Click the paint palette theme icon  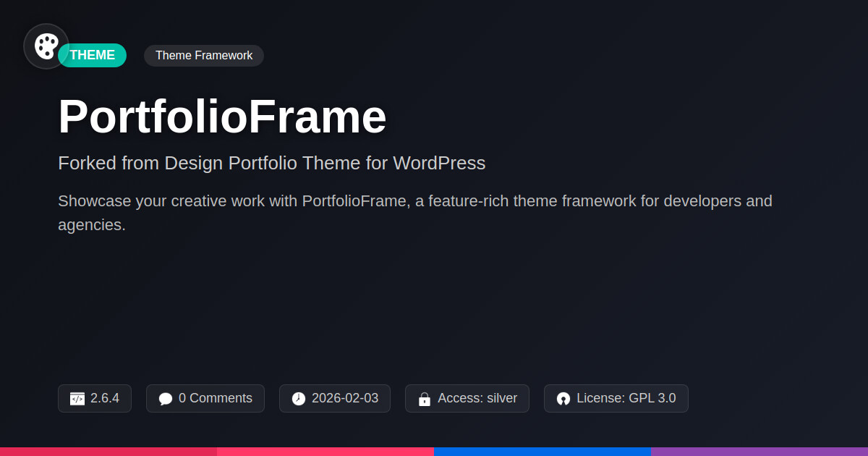click(46, 46)
